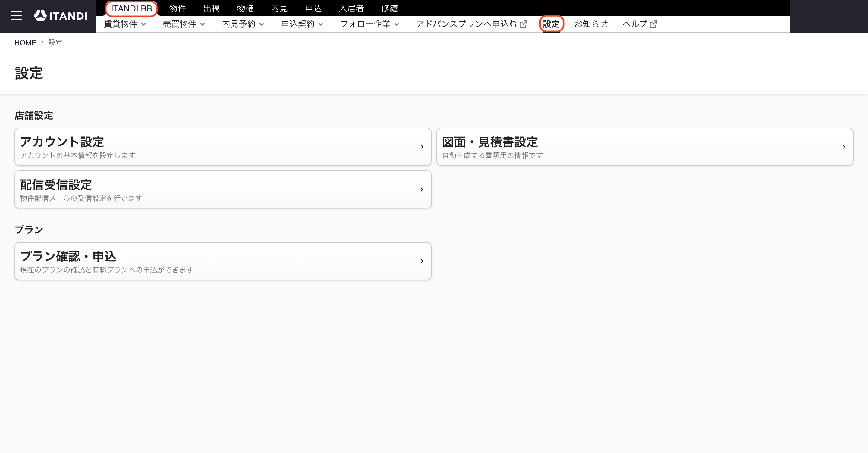Open the 図面・見積書設定 card

pyautogui.click(x=645, y=147)
